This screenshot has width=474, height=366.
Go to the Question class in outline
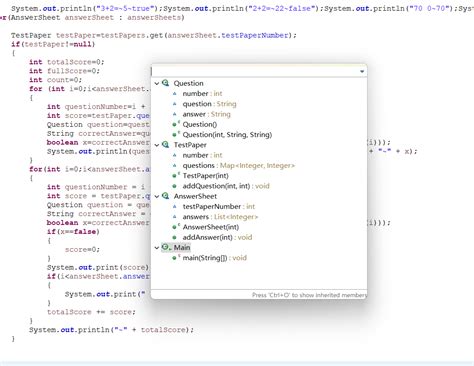pos(188,83)
